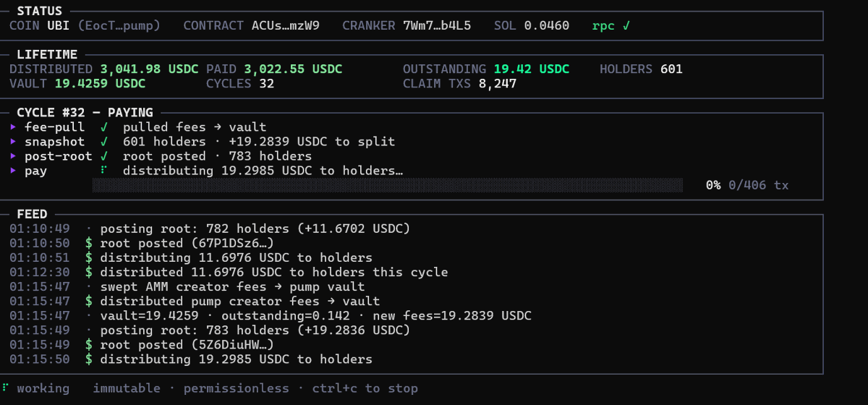This screenshot has height=405, width=868.
Task: Click the purple arrow beside post-root
Action: (14, 156)
